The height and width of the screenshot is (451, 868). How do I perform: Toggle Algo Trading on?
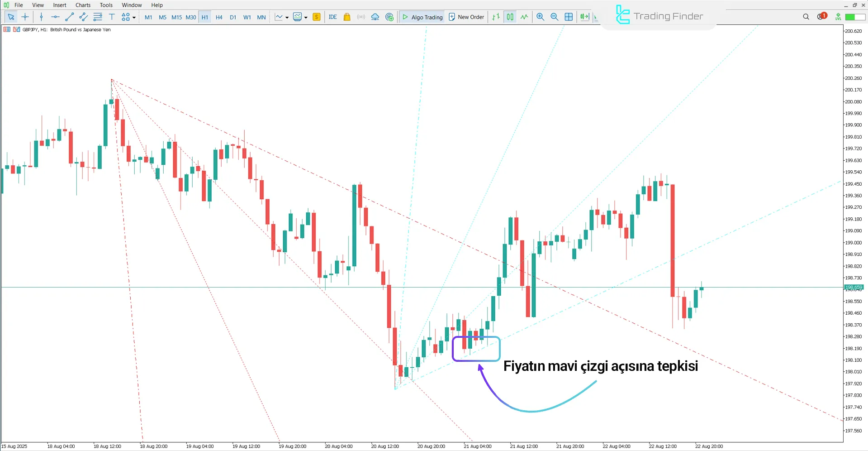click(422, 17)
